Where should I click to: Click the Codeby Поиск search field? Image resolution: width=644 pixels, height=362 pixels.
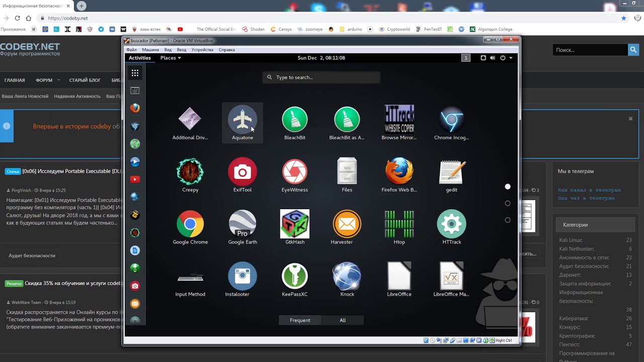pyautogui.click(x=590, y=50)
